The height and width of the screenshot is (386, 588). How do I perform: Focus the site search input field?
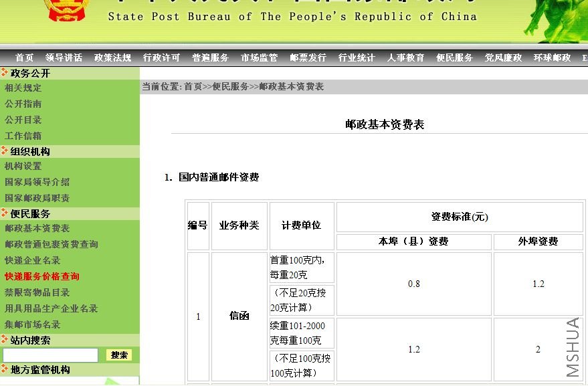point(50,355)
